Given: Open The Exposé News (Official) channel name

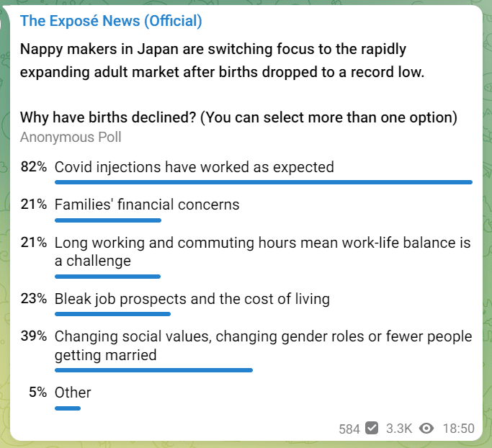Looking at the screenshot, I should [111, 21].
